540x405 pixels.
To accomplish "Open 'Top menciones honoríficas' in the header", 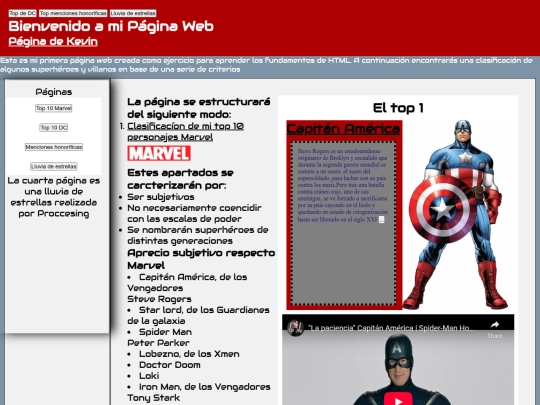I will [x=73, y=13].
